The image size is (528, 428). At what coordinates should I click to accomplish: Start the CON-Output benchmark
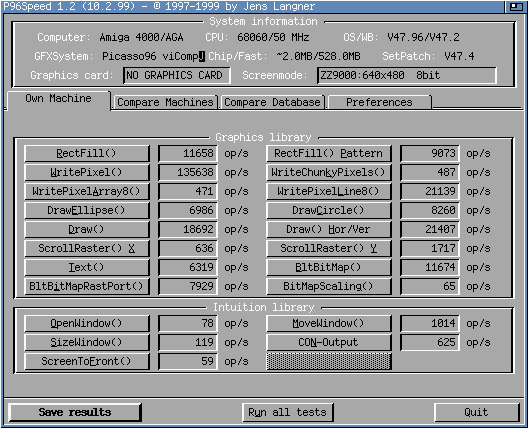pos(329,342)
